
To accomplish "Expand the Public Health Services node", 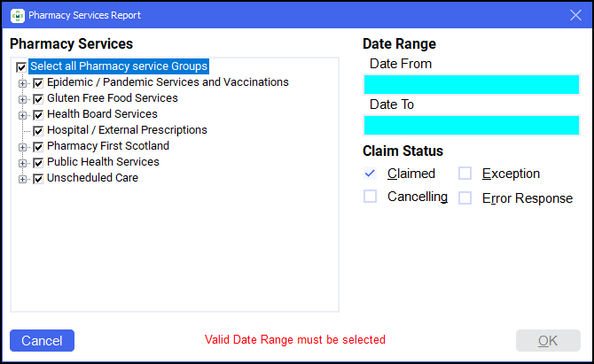I will [x=23, y=162].
